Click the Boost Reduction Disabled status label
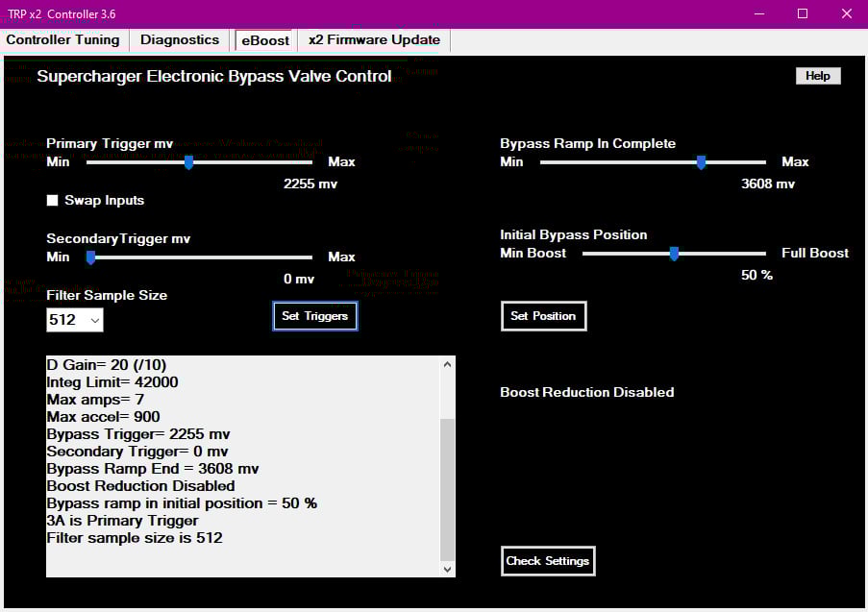The width and height of the screenshot is (868, 612). pyautogui.click(x=586, y=392)
